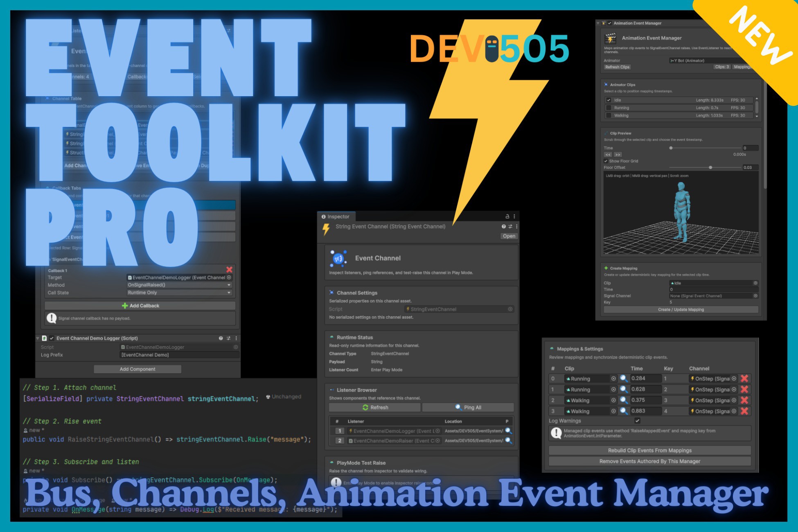Click magnifier icon on mapping row 1
The width and height of the screenshot is (798, 532).
(624, 390)
